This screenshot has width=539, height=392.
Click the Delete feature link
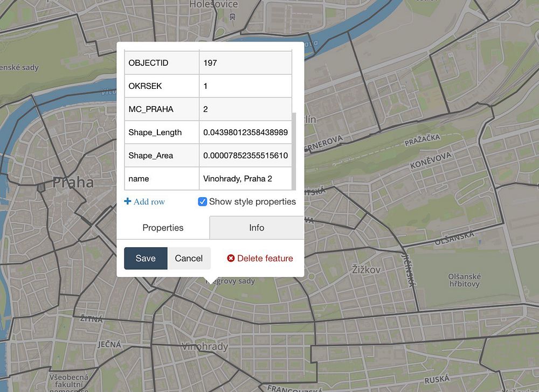click(260, 258)
